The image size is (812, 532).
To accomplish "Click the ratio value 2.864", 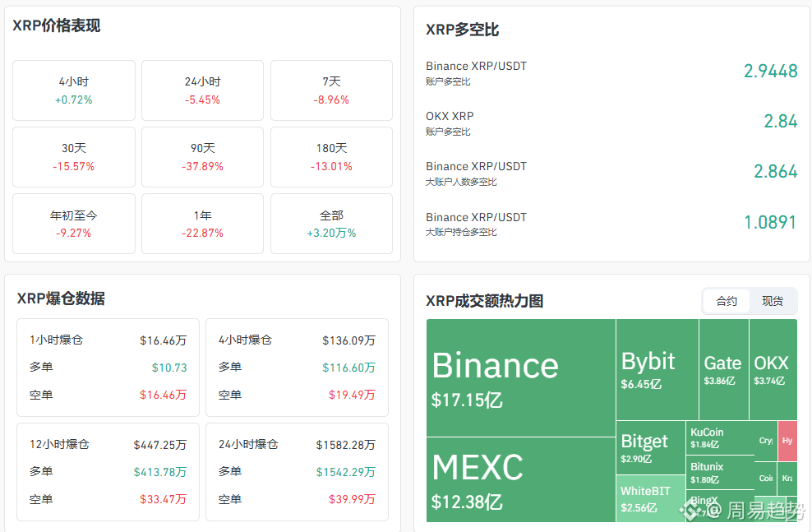I will [x=775, y=172].
